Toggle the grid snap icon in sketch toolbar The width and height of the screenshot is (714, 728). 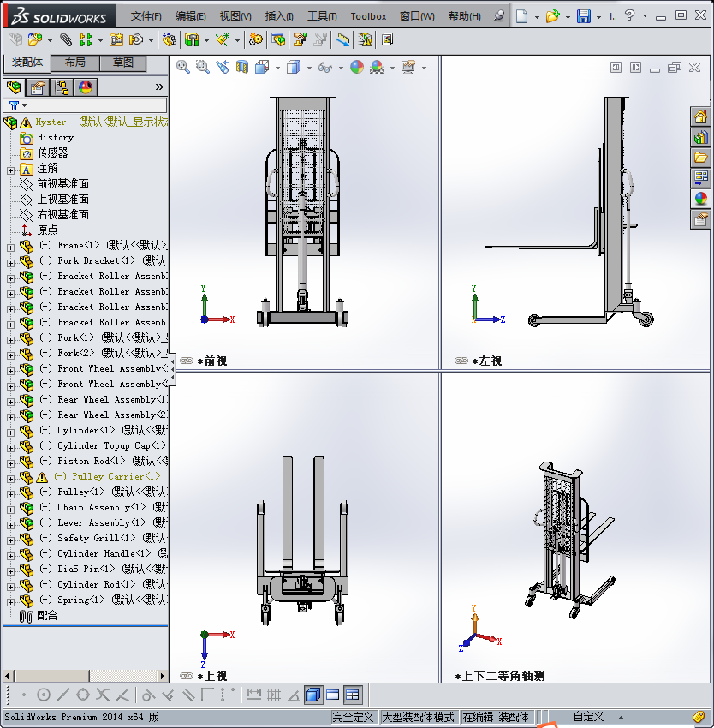274,695
